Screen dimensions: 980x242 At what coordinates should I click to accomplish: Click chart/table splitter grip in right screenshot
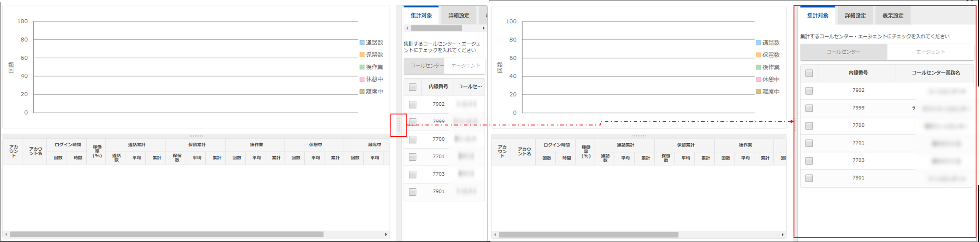pyautogui.click(x=639, y=136)
